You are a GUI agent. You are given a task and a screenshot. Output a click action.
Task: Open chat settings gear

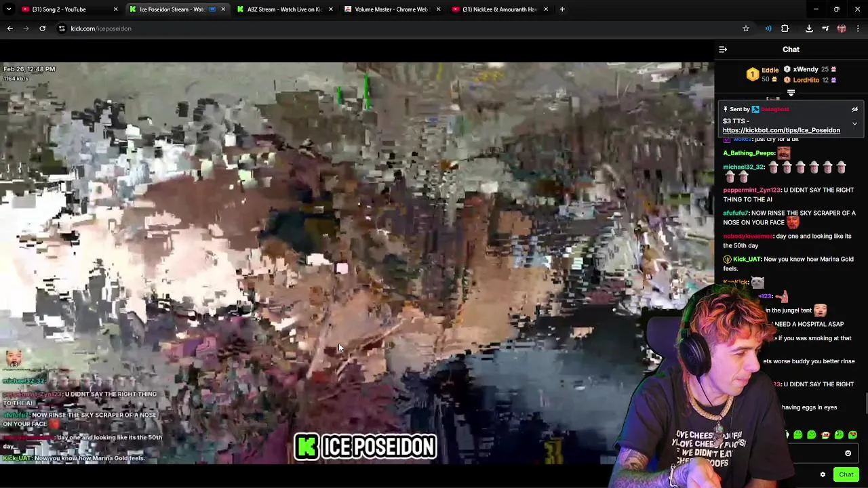tap(823, 474)
